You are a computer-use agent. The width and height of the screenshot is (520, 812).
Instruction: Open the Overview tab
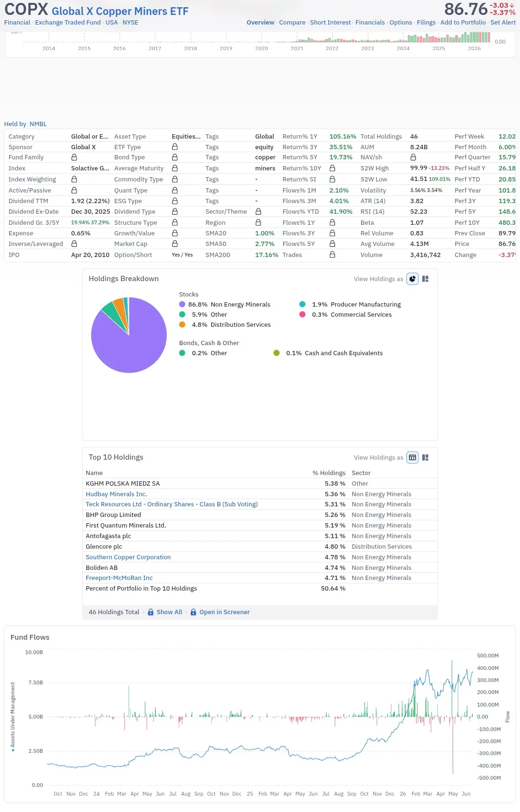[x=260, y=23]
